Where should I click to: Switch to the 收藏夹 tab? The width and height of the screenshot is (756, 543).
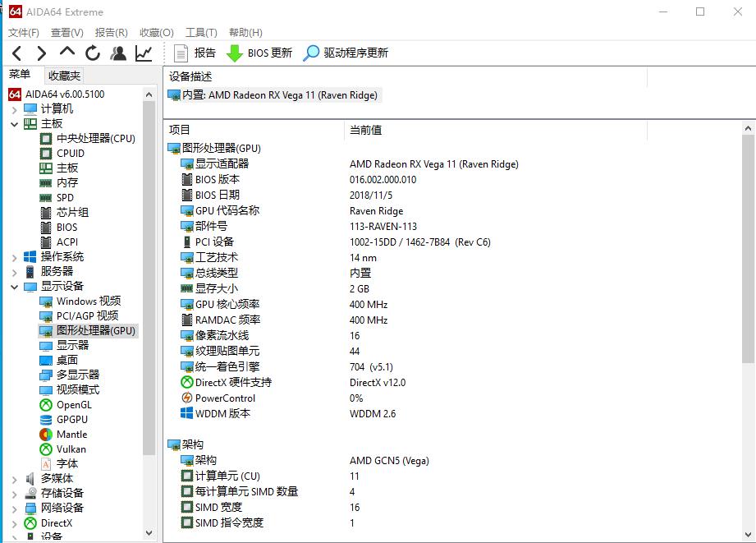point(63,75)
